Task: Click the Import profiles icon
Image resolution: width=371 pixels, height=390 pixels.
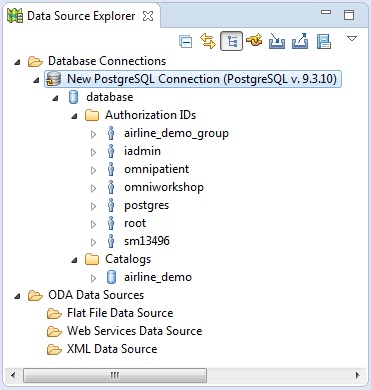Action: tap(277, 41)
